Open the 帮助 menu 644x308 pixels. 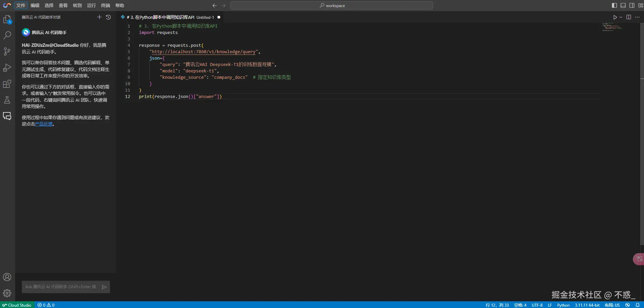click(x=120, y=5)
